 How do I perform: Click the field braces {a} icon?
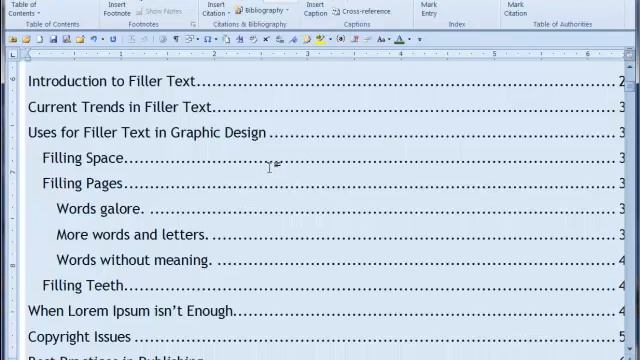coord(341,40)
